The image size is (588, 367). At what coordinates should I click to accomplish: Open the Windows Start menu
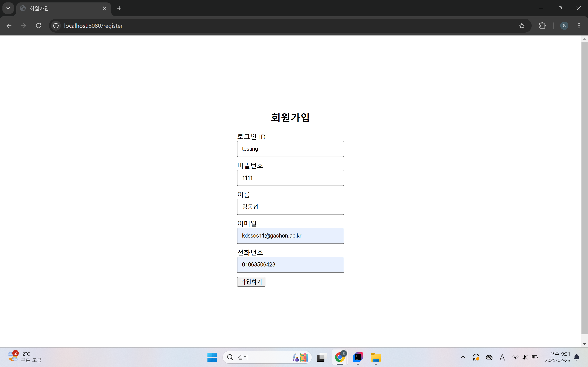point(212,357)
